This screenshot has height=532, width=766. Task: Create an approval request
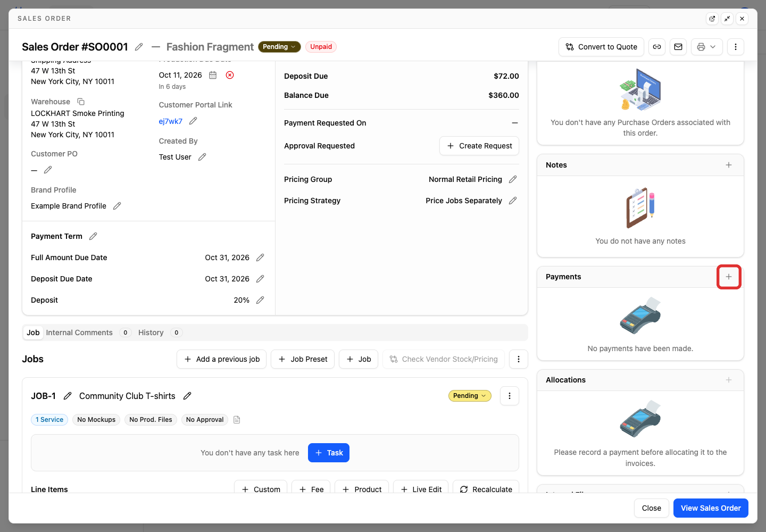coord(479,146)
